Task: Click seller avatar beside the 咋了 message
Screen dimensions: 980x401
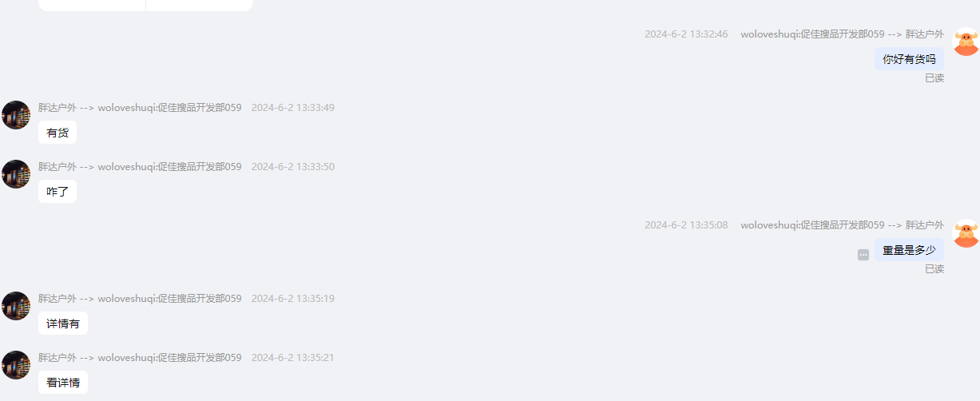Action: [16, 174]
